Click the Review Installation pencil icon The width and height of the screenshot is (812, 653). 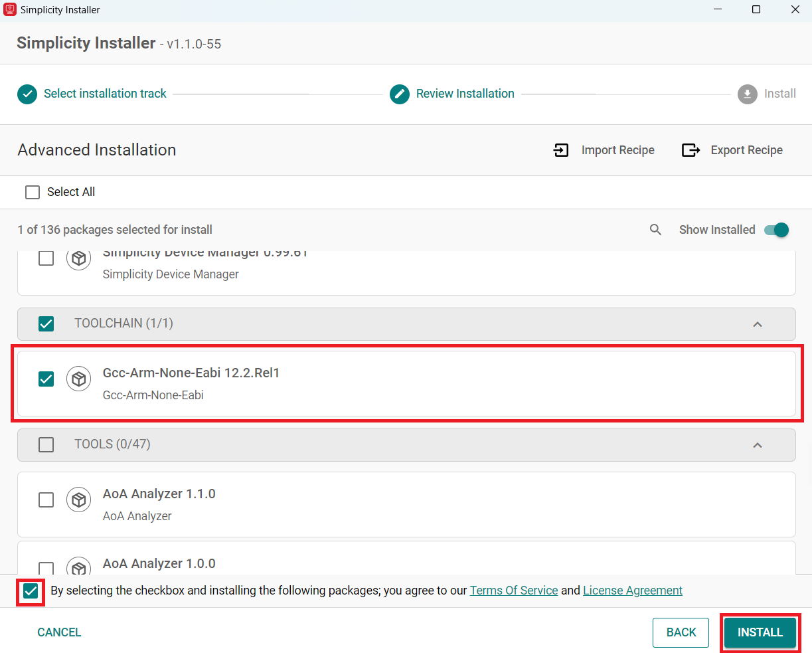pyautogui.click(x=400, y=94)
